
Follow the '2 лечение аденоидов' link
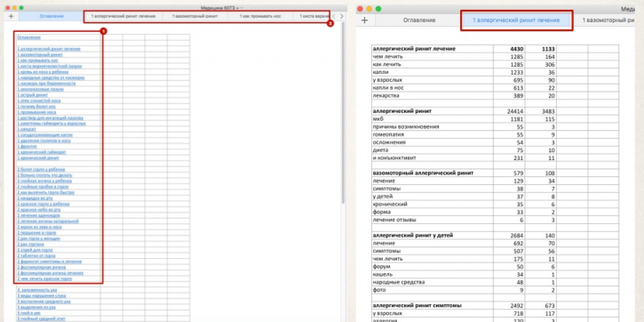click(38, 215)
